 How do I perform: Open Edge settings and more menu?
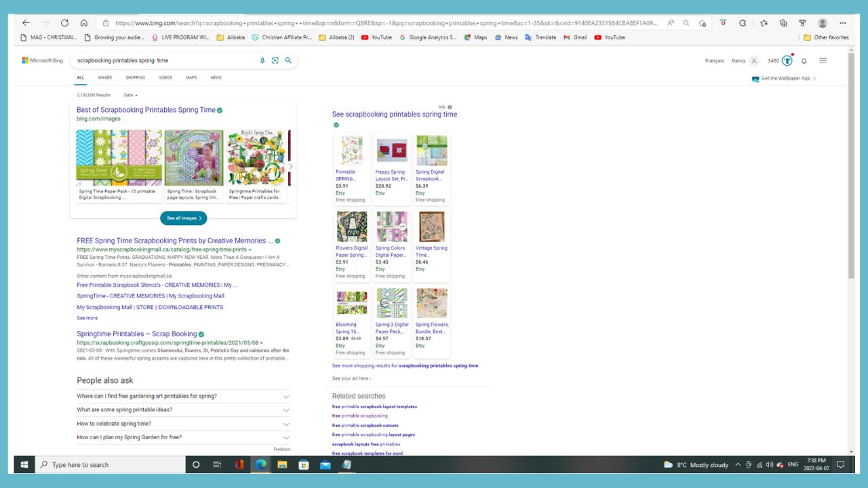(x=843, y=22)
